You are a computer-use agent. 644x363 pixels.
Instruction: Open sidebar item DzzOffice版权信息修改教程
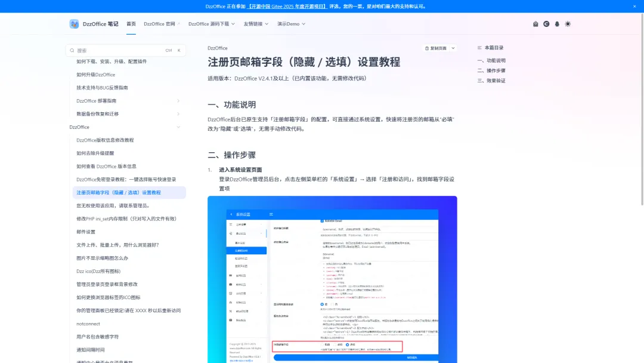coord(105,140)
